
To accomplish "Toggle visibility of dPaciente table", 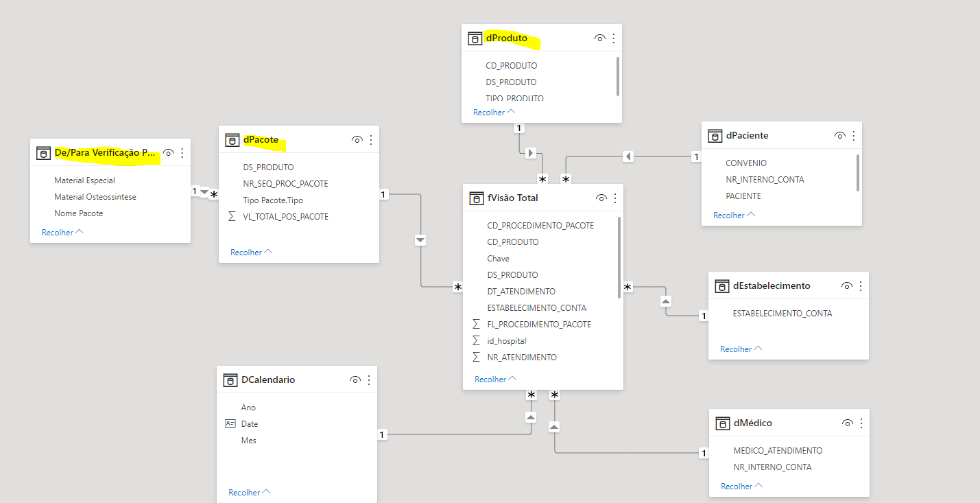I will [x=839, y=136].
